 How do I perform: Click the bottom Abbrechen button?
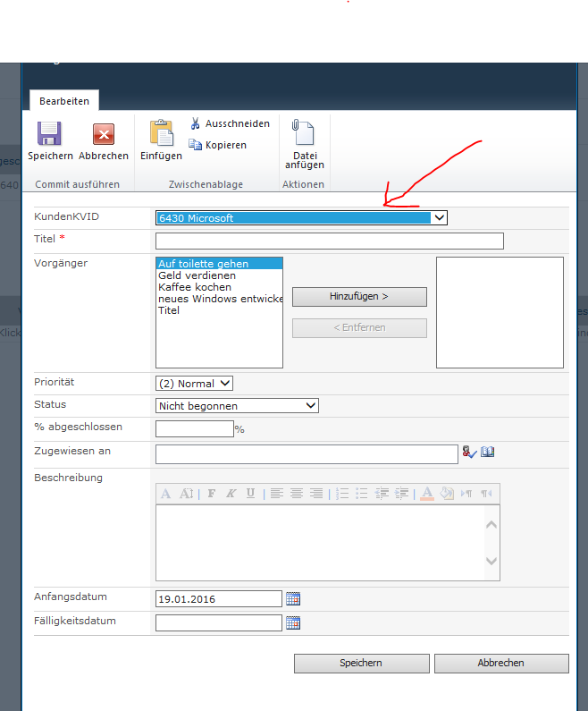[x=501, y=663]
